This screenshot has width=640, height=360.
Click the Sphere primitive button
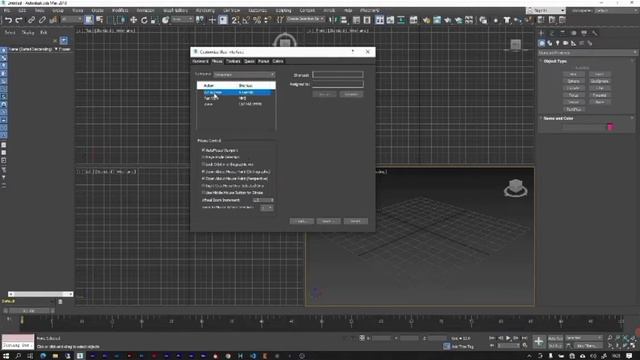(573, 81)
